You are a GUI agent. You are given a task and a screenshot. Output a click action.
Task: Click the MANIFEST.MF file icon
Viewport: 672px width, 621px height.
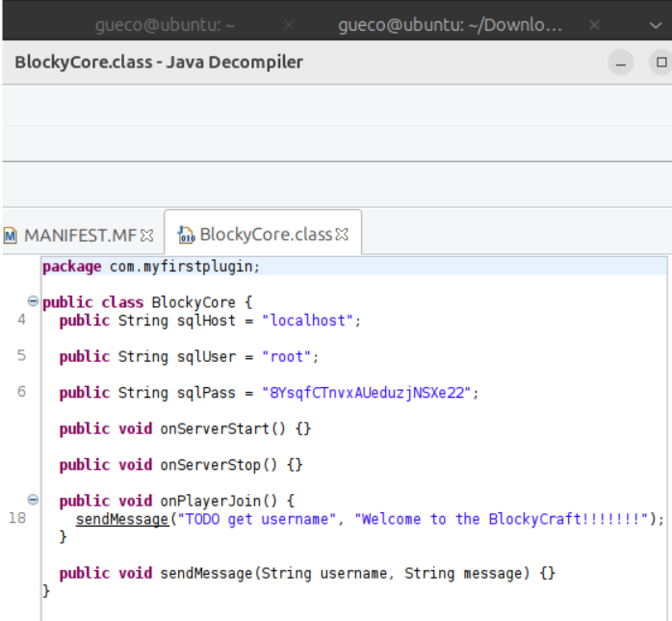(x=11, y=236)
